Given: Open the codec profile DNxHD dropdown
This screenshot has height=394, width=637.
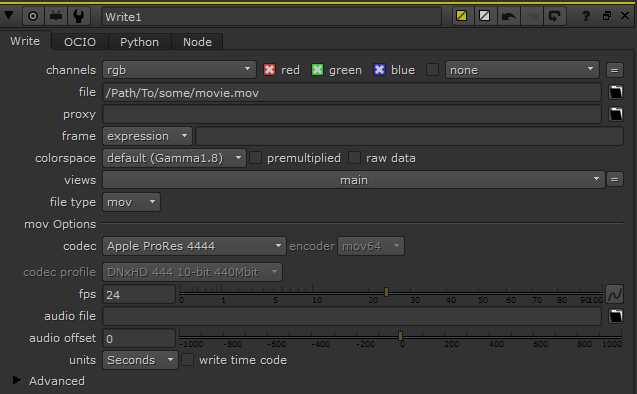Looking at the screenshot, I should 192,272.
